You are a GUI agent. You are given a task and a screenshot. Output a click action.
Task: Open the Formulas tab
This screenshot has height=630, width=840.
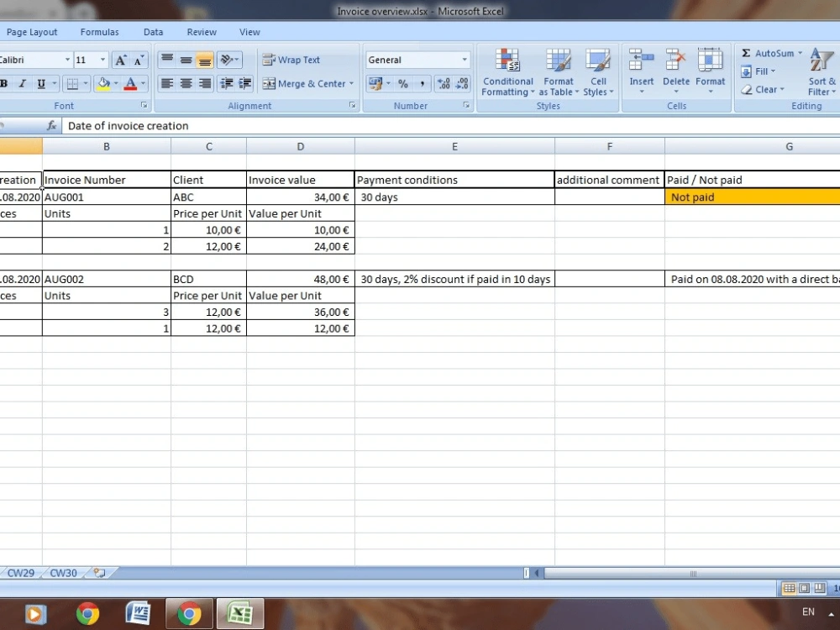click(100, 32)
